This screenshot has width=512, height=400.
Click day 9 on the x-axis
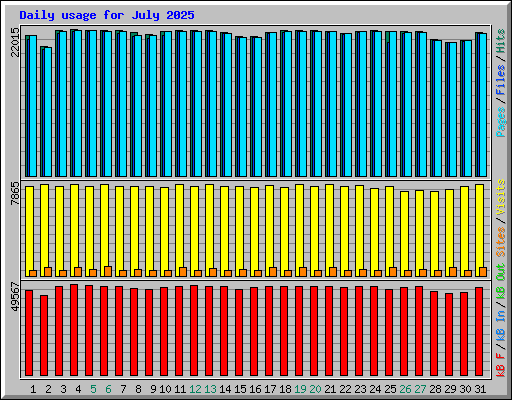coord(153,389)
